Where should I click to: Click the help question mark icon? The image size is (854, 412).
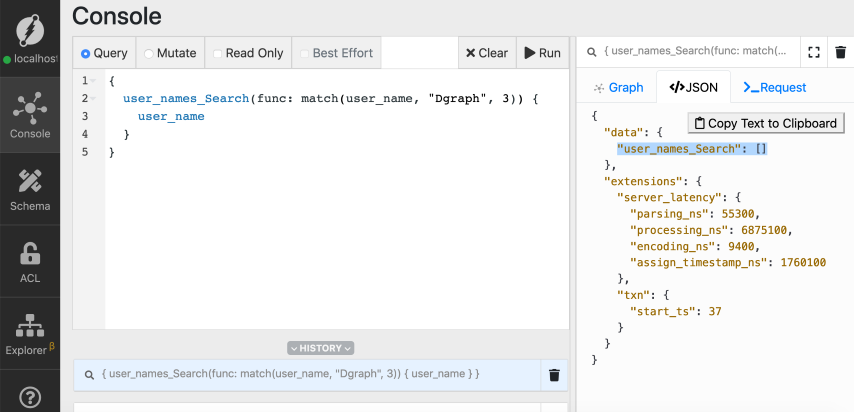coord(29,397)
